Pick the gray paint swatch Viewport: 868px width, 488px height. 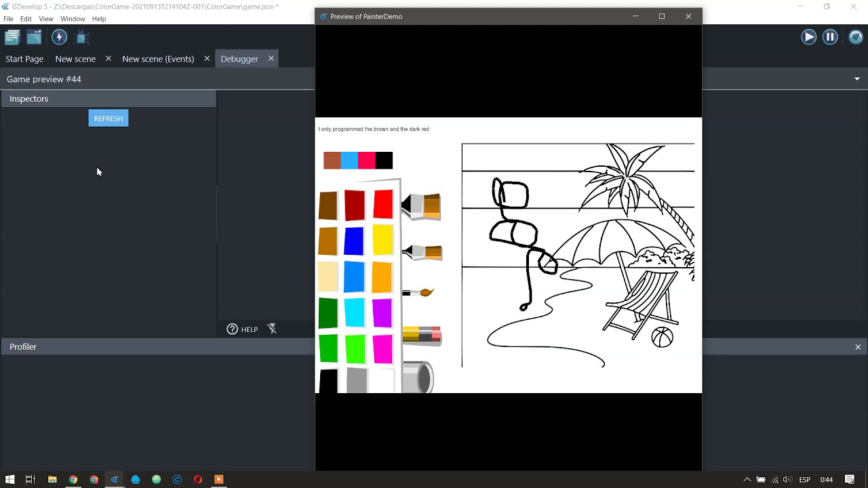[357, 381]
